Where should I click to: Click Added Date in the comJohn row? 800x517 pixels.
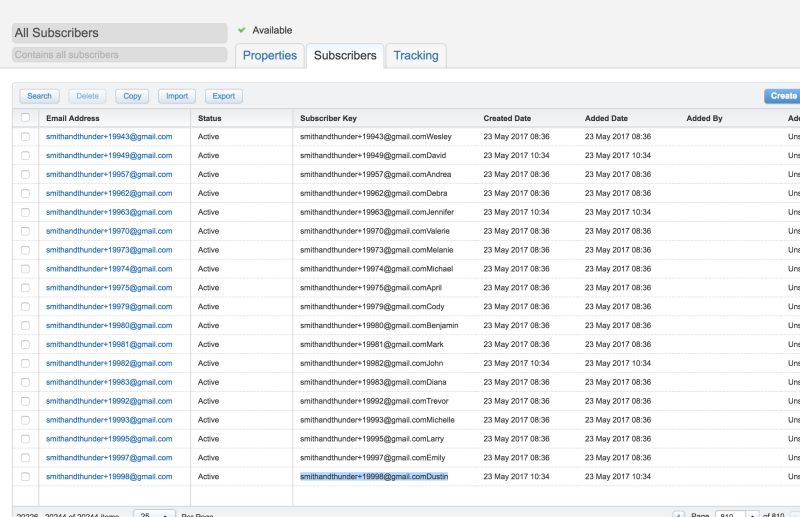[618, 363]
